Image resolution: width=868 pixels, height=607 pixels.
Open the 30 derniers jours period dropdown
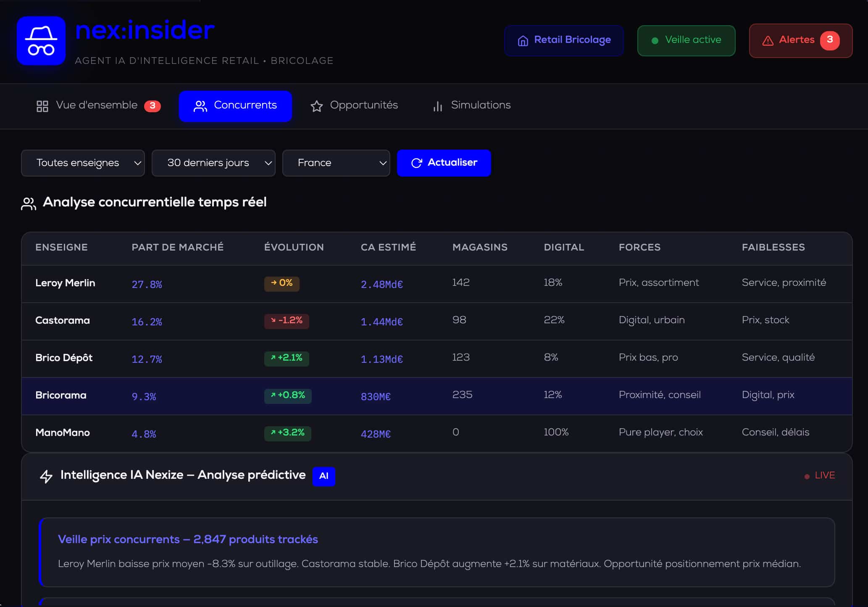click(x=213, y=163)
